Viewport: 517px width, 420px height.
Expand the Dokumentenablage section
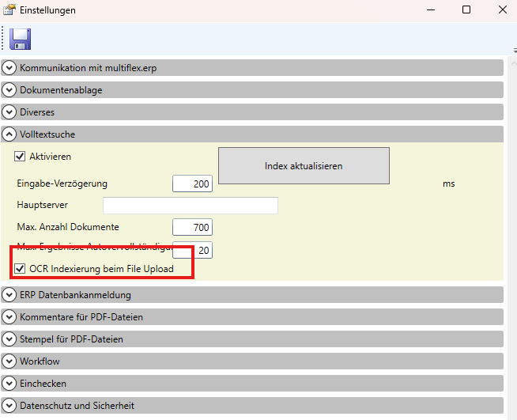[x=9, y=90]
